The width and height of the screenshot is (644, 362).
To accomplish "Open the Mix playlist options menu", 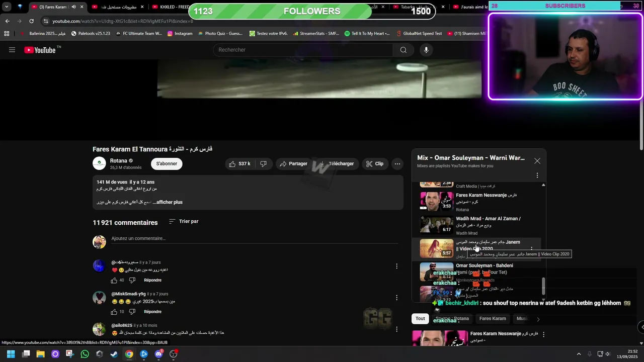I will click(537, 175).
